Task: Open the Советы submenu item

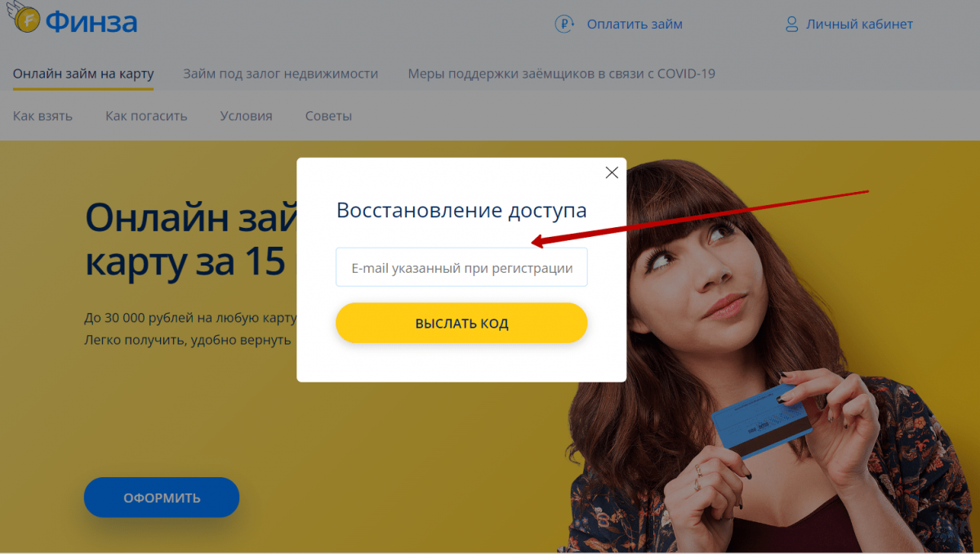Action: click(328, 116)
